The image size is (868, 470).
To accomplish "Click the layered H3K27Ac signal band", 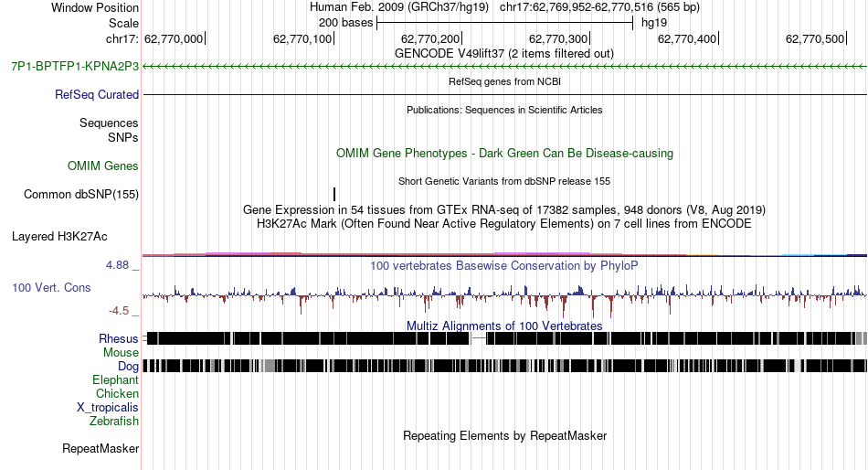I will coord(504,254).
